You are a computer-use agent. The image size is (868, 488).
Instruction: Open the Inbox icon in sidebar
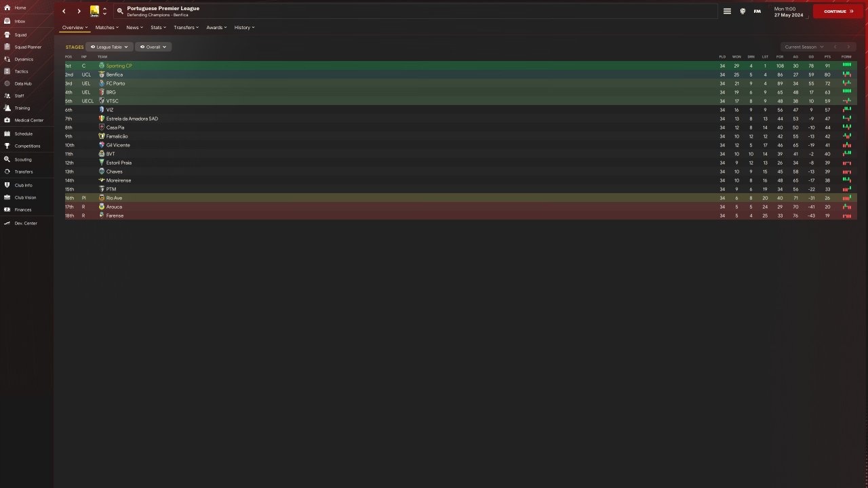tap(7, 21)
